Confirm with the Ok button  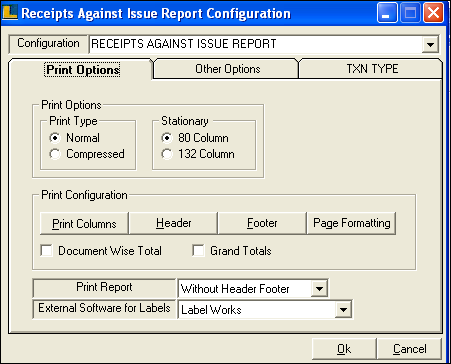(x=344, y=349)
